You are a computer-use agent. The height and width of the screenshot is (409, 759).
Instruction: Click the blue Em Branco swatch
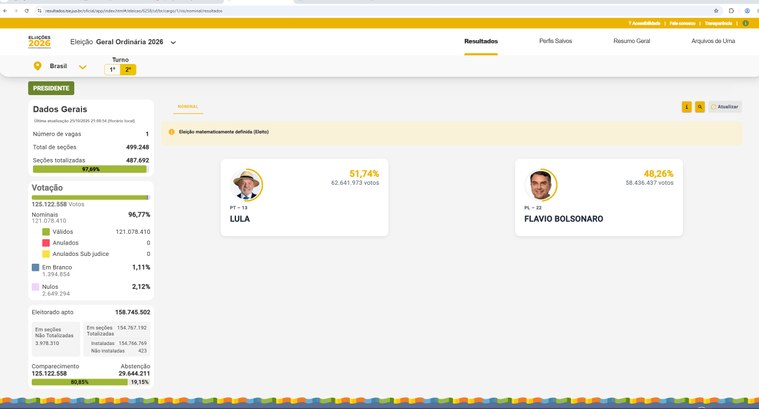tap(35, 267)
